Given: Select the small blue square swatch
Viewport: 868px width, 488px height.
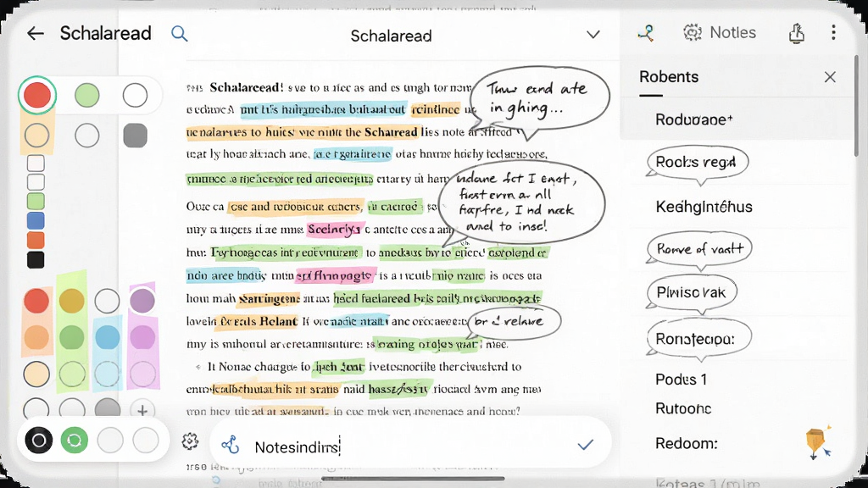Looking at the screenshot, I should [x=36, y=221].
